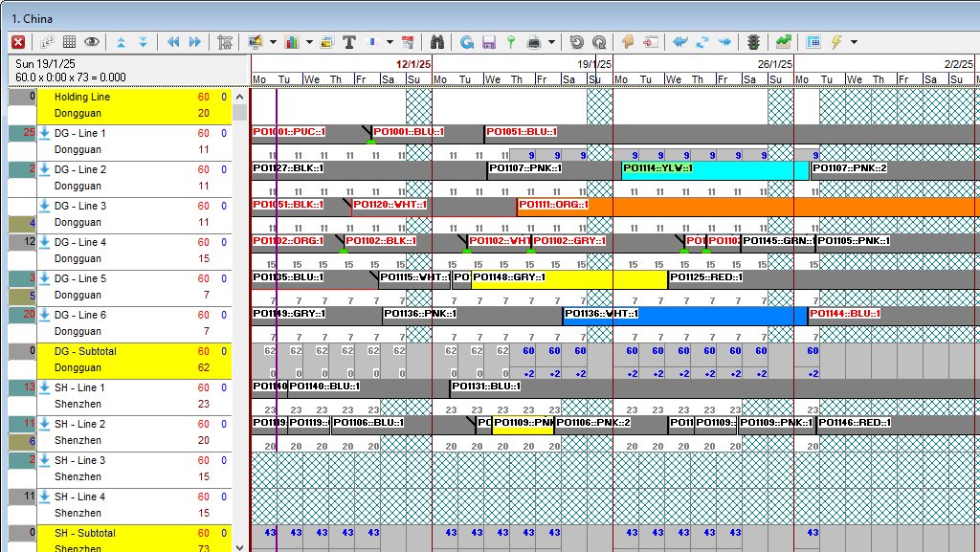Viewport: 980px width, 552px height.
Task: Click DG - Line 1 download arrow
Action: [x=44, y=133]
